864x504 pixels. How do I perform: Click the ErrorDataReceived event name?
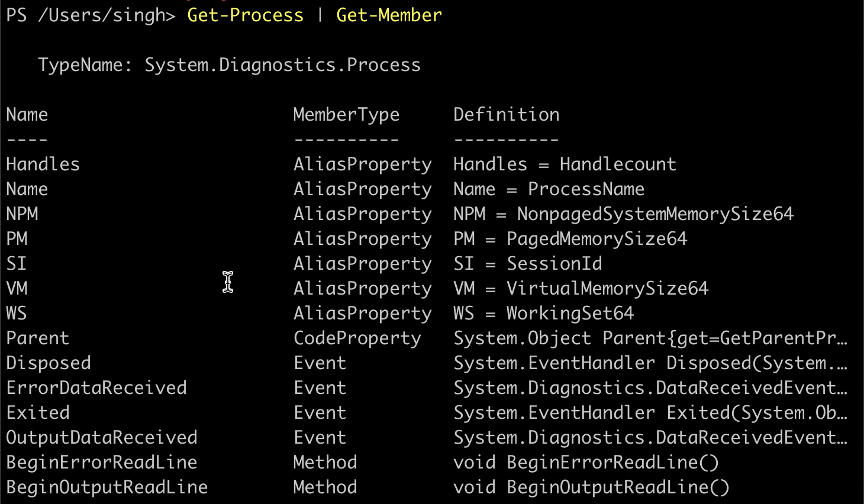coord(96,388)
